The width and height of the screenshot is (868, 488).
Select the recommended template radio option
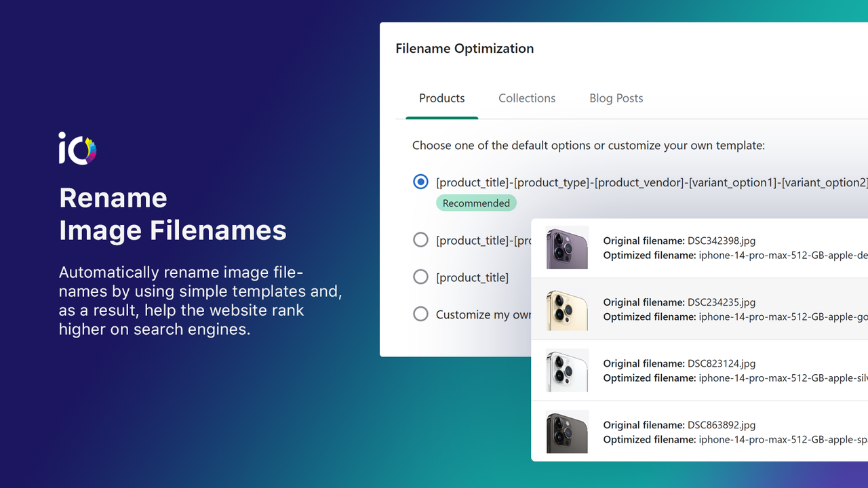pos(420,182)
